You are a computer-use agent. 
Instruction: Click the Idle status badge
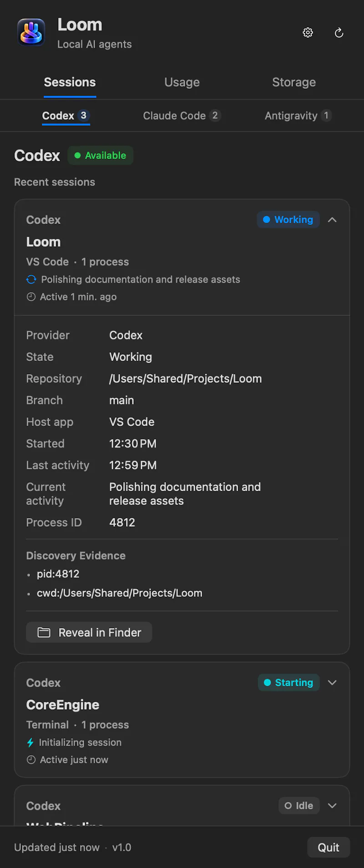click(299, 806)
